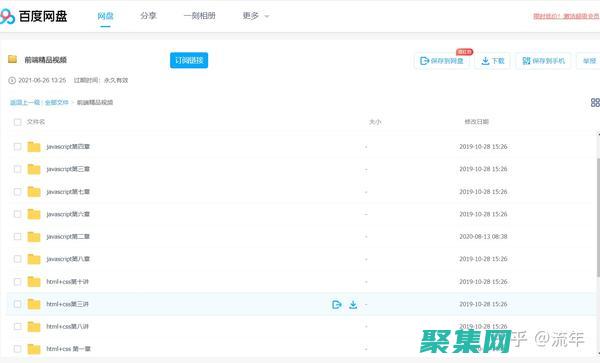Check the html+css第八讲 checkbox

[17, 326]
